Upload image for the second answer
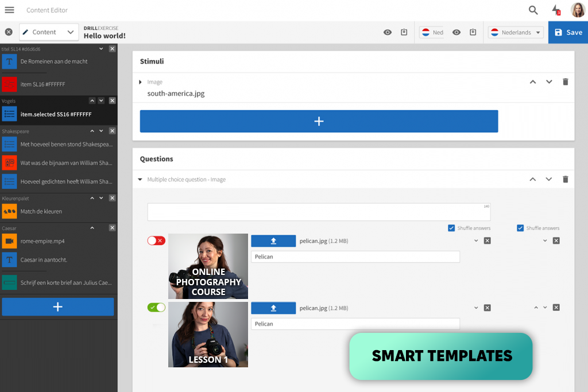The image size is (588, 392). pyautogui.click(x=273, y=308)
